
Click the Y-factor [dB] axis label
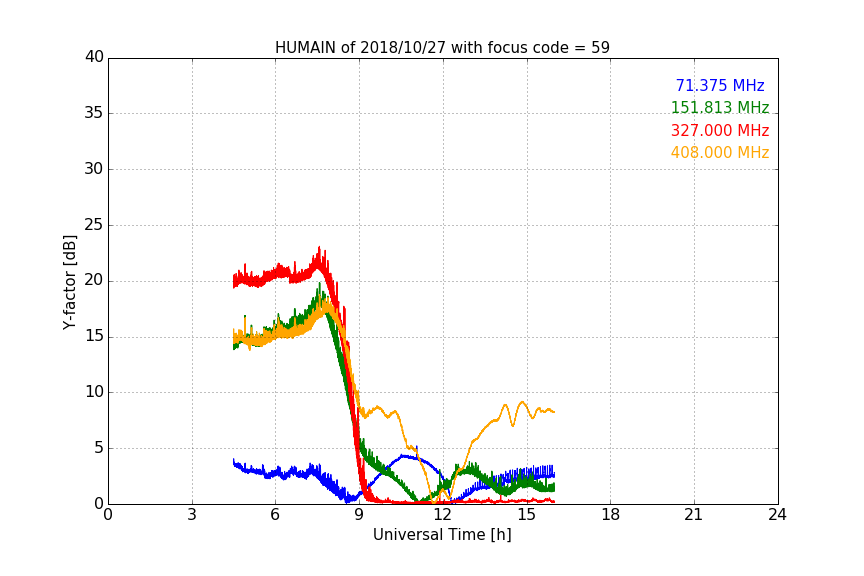(69, 282)
